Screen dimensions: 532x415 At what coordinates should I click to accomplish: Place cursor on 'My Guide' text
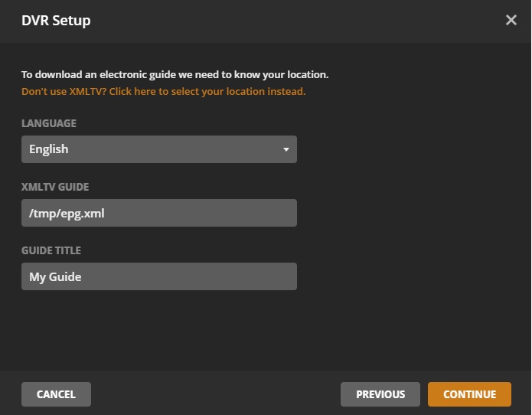point(55,276)
